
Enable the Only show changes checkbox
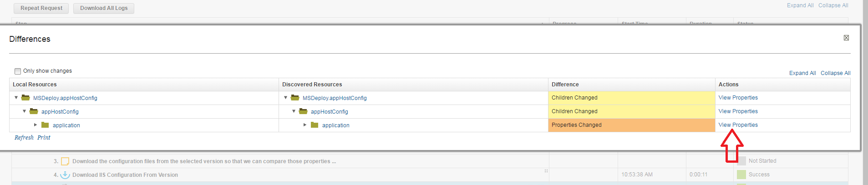pos(18,71)
